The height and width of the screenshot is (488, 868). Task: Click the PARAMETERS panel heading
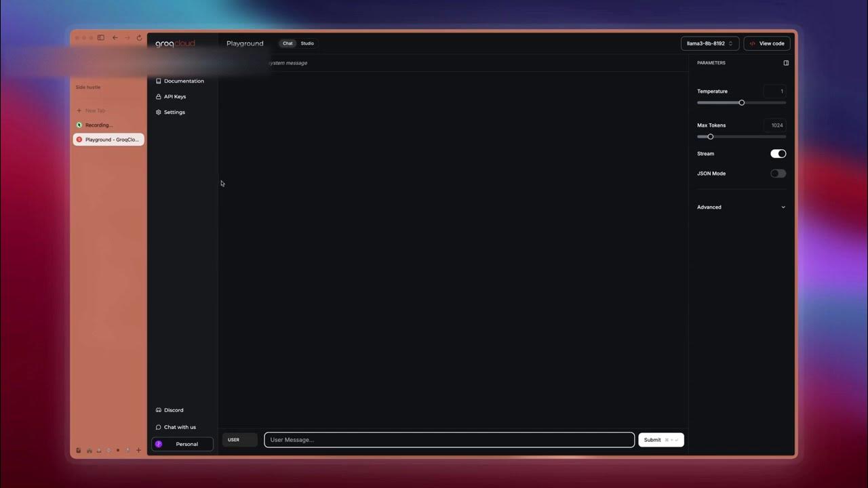711,63
